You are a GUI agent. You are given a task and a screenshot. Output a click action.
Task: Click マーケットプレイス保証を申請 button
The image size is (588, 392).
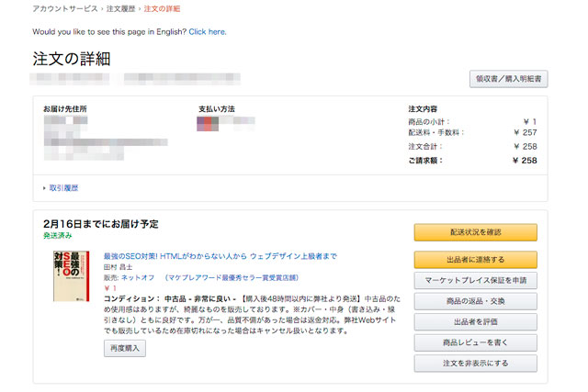point(476,280)
